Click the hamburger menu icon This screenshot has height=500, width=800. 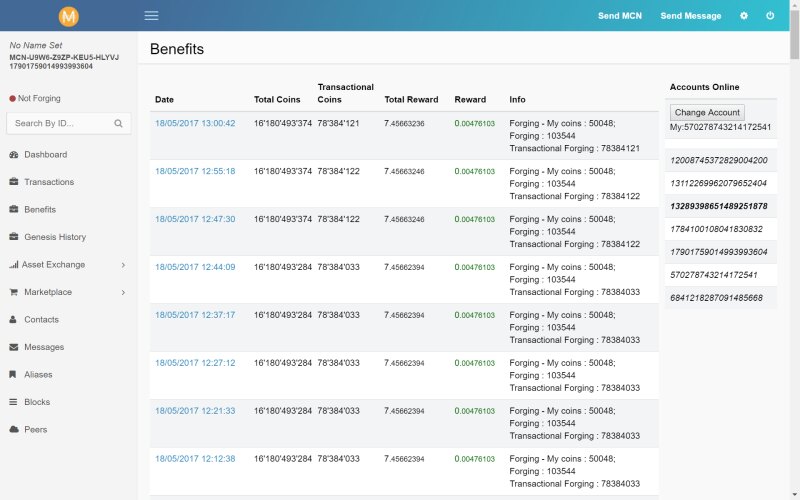[x=151, y=16]
